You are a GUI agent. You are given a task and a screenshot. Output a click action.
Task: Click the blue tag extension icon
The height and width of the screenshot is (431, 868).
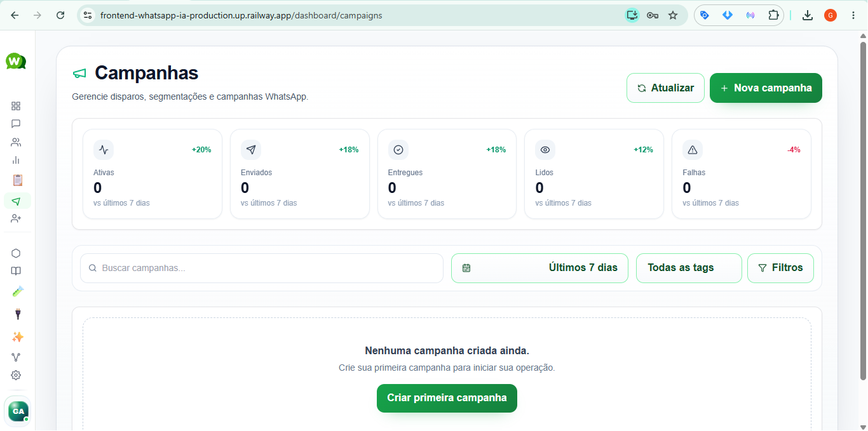705,15
